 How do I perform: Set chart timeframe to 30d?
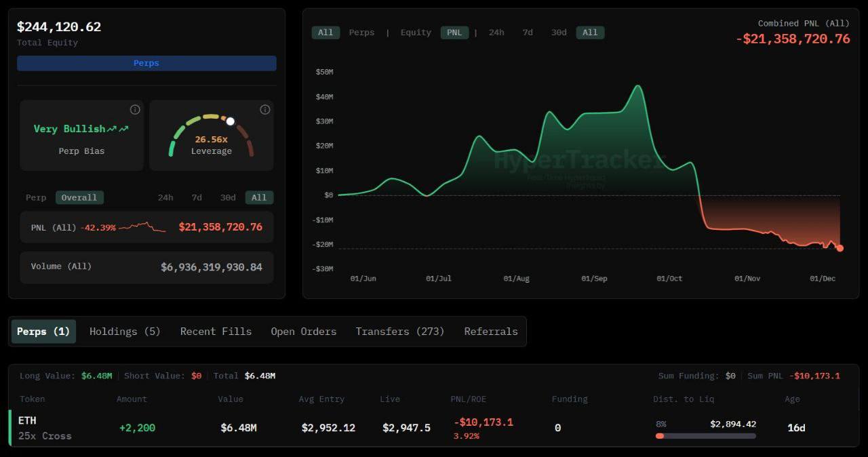pos(559,33)
